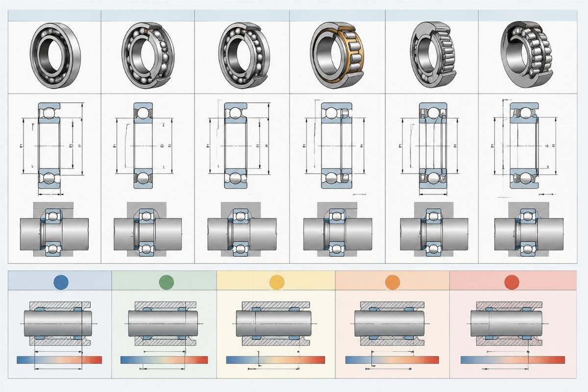Select the shaft arrangement in the green panel
Image resolution: width=588 pixels, height=392 pixels.
(x=163, y=324)
